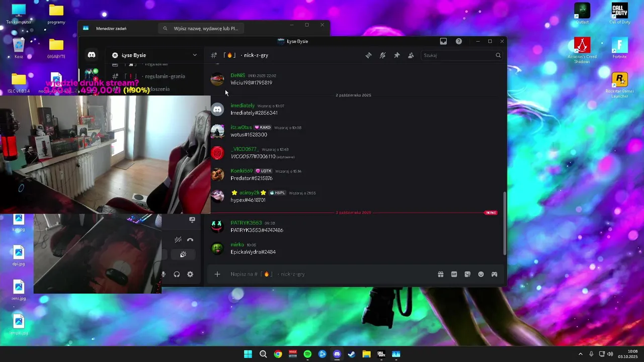Click message text wotus#1528300
Viewport: 644px width, 362px height.
249,135
